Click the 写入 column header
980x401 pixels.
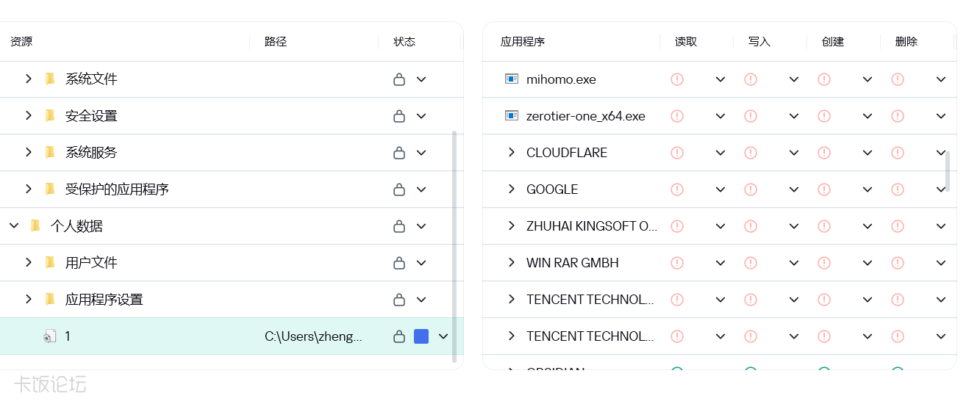pyautogui.click(x=759, y=42)
